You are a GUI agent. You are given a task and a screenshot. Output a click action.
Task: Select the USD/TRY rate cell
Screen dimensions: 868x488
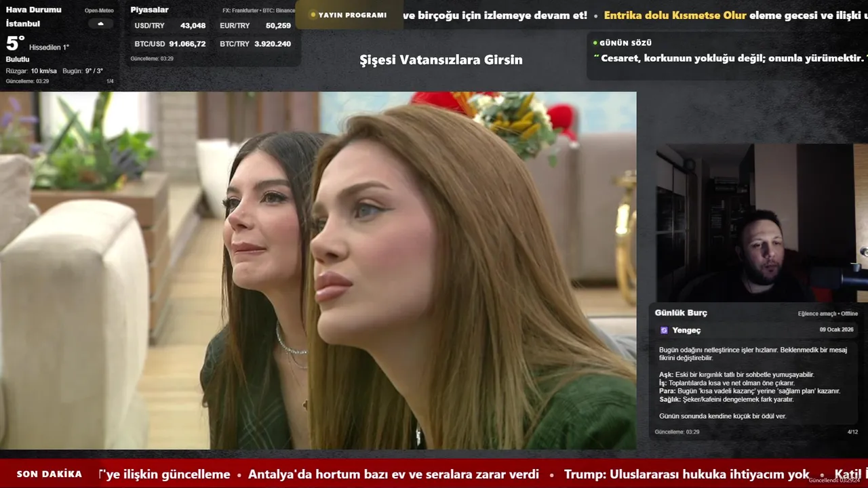[170, 26]
